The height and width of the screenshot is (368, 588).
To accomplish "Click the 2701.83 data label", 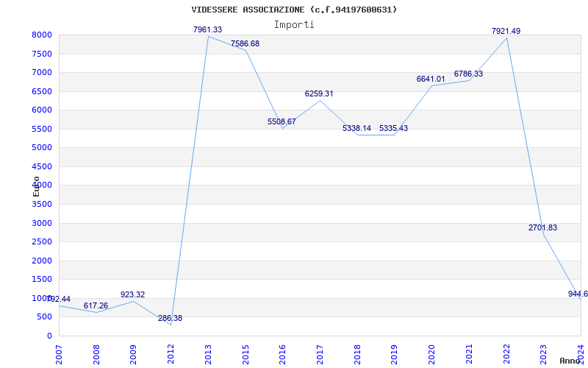I will [542, 227].
